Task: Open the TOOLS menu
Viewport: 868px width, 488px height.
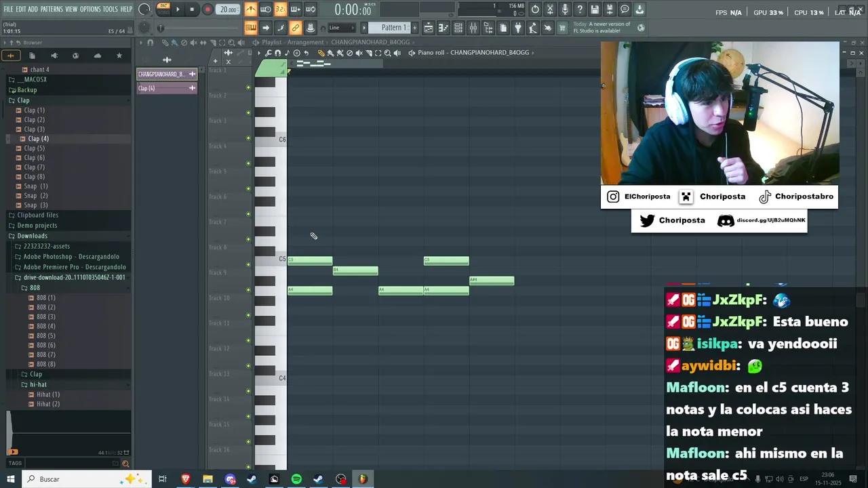Action: (x=110, y=9)
